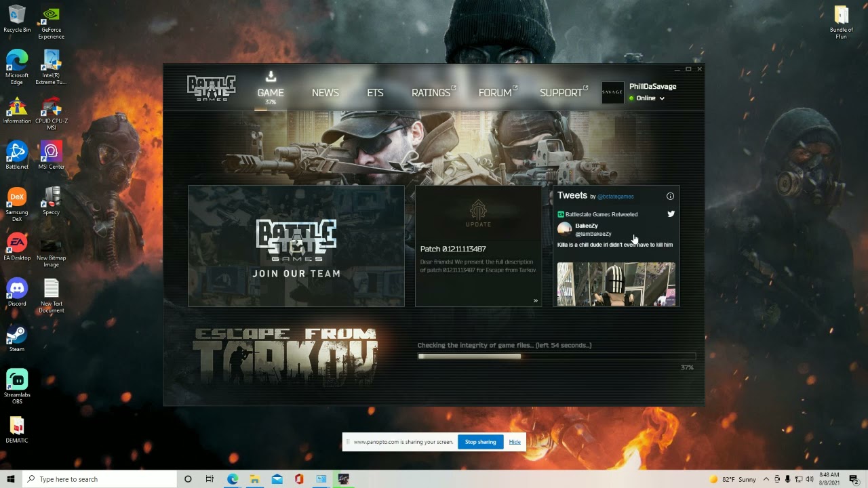This screenshot has height=488, width=868.
Task: Expand patch description with double-arrow icon
Action: pos(535,301)
